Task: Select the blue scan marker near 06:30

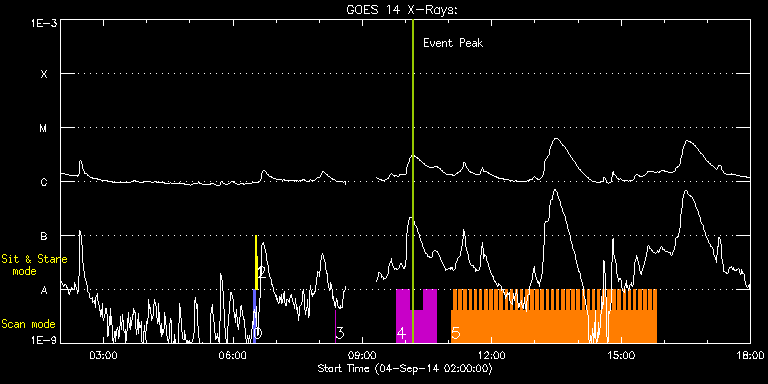Action: 254,316
